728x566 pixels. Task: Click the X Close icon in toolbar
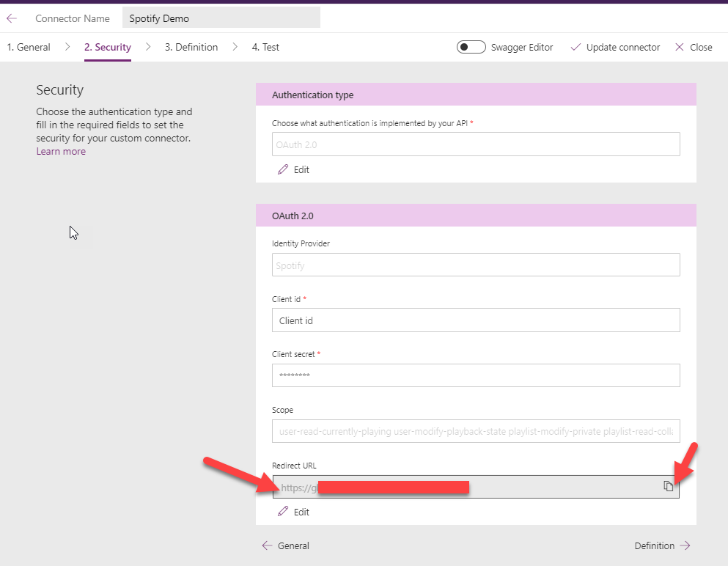pos(679,47)
